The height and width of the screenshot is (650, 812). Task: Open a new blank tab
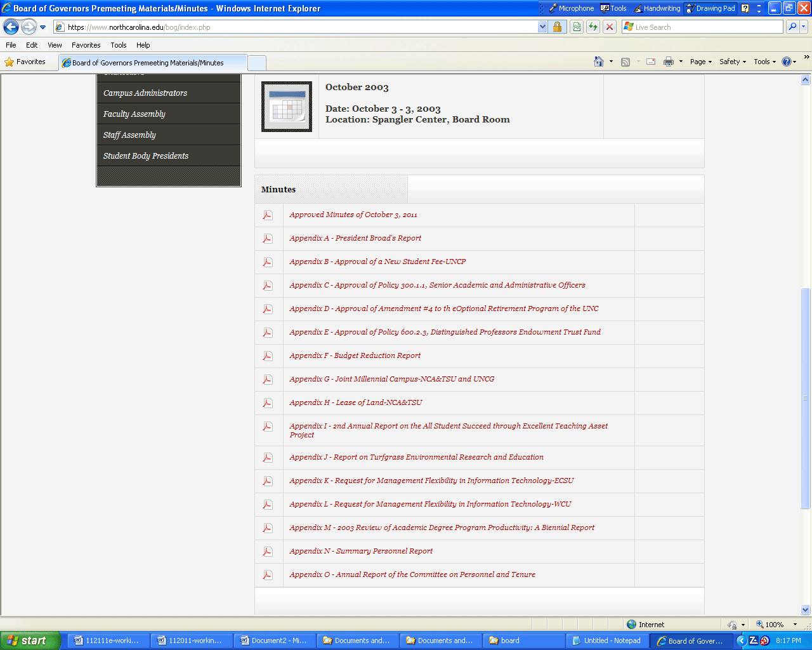click(257, 63)
